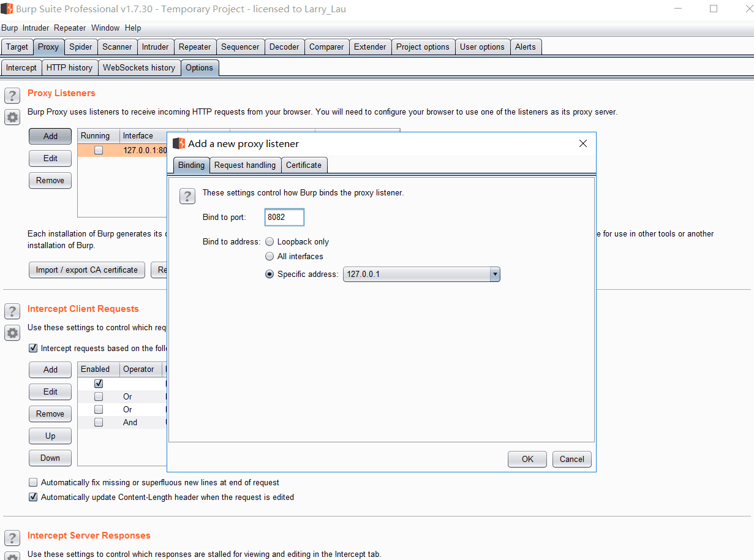Open the Repeater menu
This screenshot has height=560, width=754.
point(70,28)
